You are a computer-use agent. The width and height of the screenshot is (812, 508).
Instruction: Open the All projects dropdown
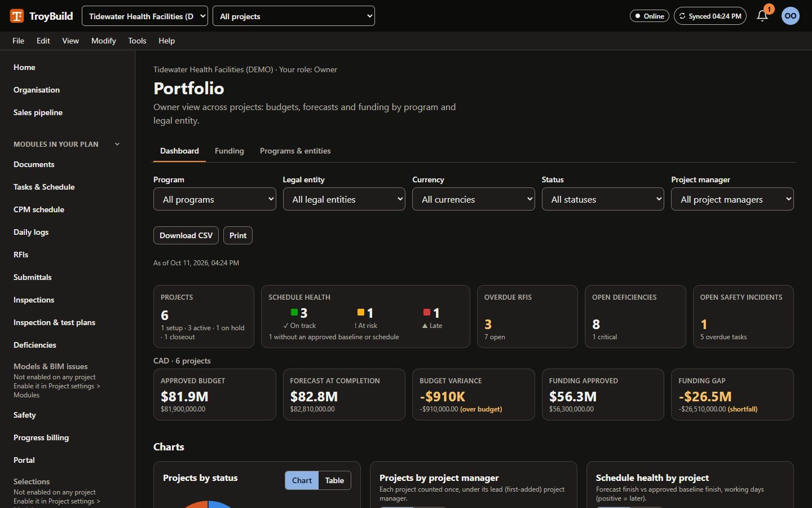point(294,16)
